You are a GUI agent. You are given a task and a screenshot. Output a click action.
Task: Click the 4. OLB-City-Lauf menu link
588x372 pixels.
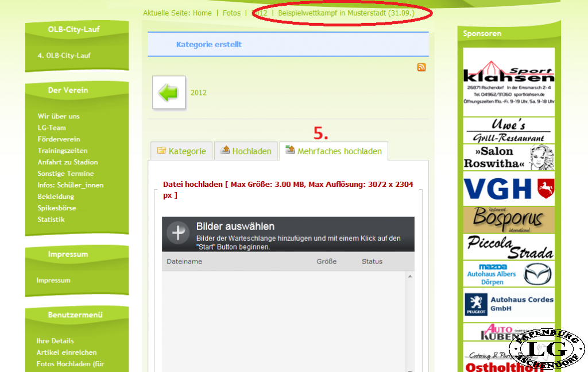(64, 56)
